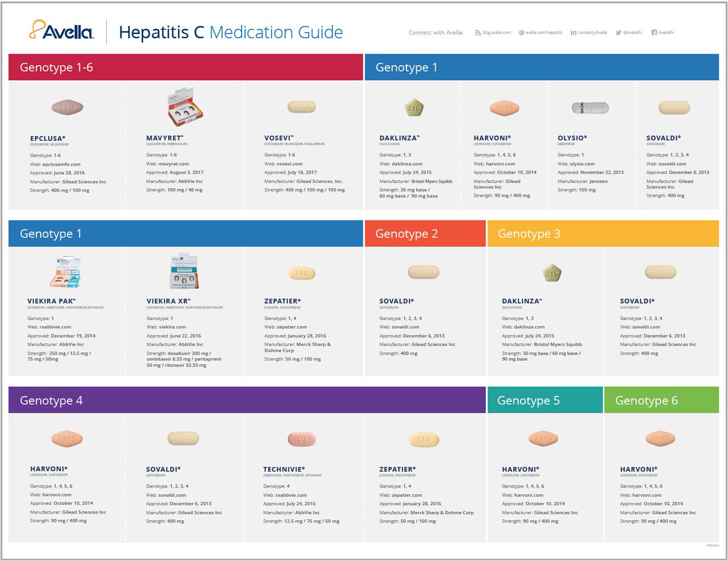Click the Connect with Avella label
This screenshot has height=561, width=728.
(x=436, y=32)
